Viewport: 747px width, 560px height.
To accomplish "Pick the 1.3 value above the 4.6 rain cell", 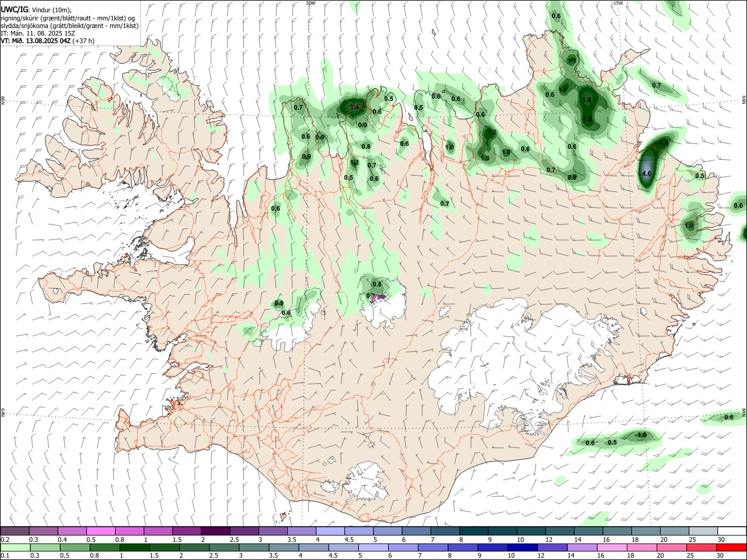I will point(664,143).
